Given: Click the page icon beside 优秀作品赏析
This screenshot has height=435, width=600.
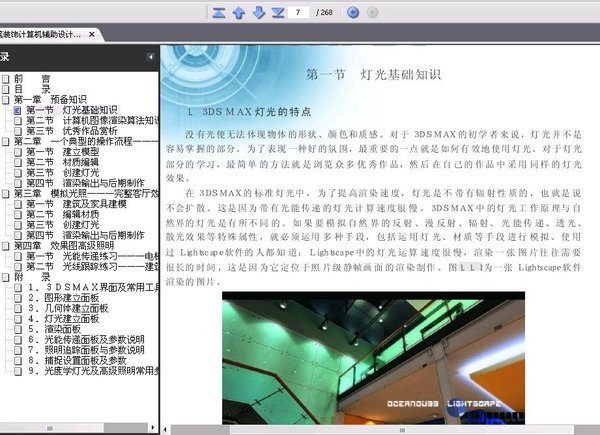Looking at the screenshot, I should coord(18,131).
